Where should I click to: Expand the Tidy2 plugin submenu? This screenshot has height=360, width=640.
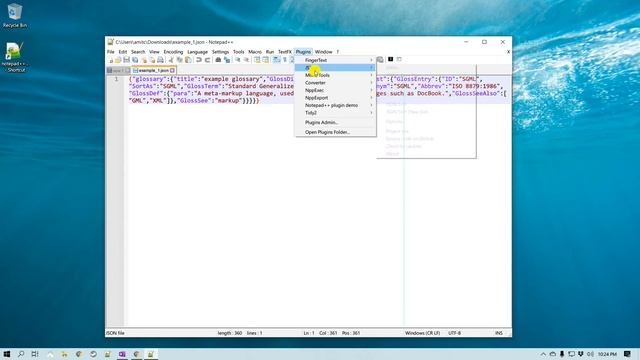tap(336, 113)
